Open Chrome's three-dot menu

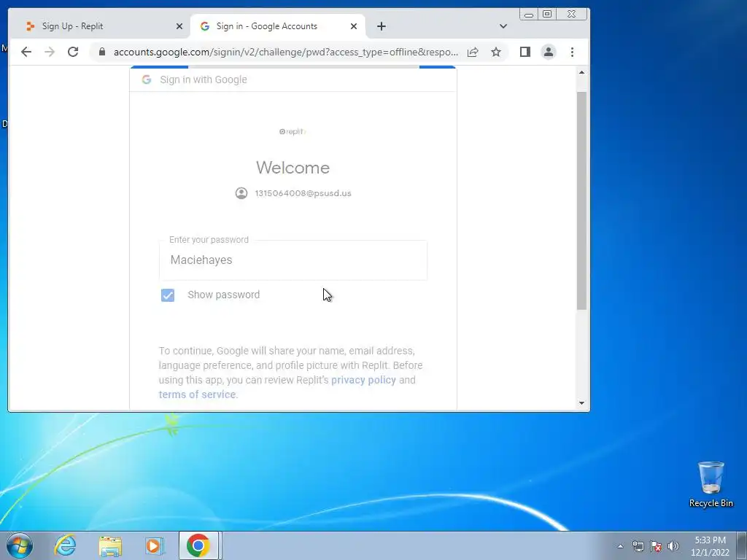(x=572, y=52)
